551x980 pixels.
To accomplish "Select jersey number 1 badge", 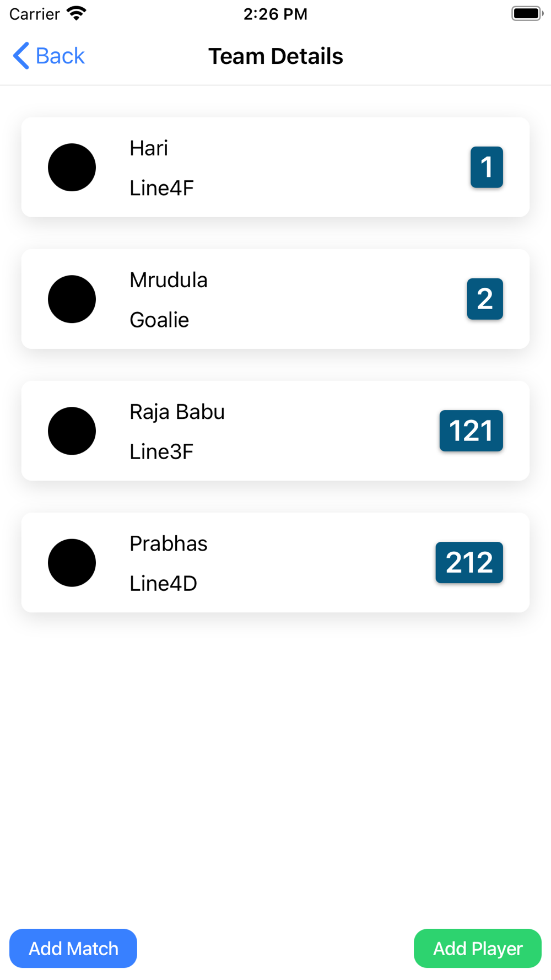I will tap(487, 167).
